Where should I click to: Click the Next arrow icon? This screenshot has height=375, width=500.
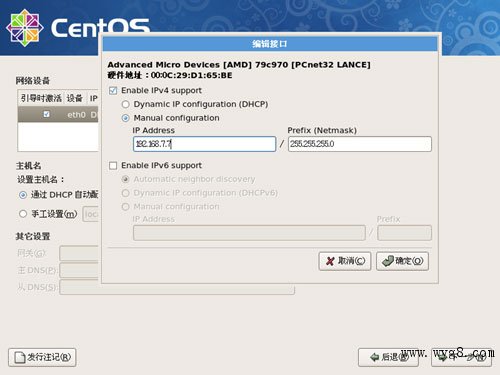[x=443, y=357]
